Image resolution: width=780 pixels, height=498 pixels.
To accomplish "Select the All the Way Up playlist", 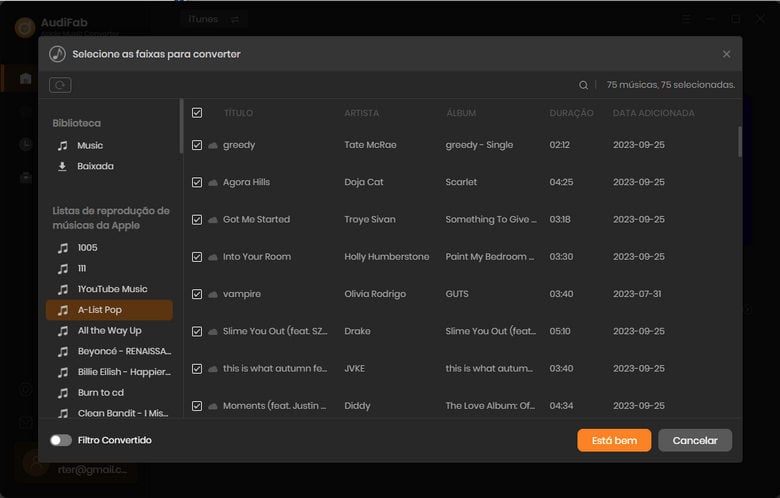I will [x=109, y=331].
